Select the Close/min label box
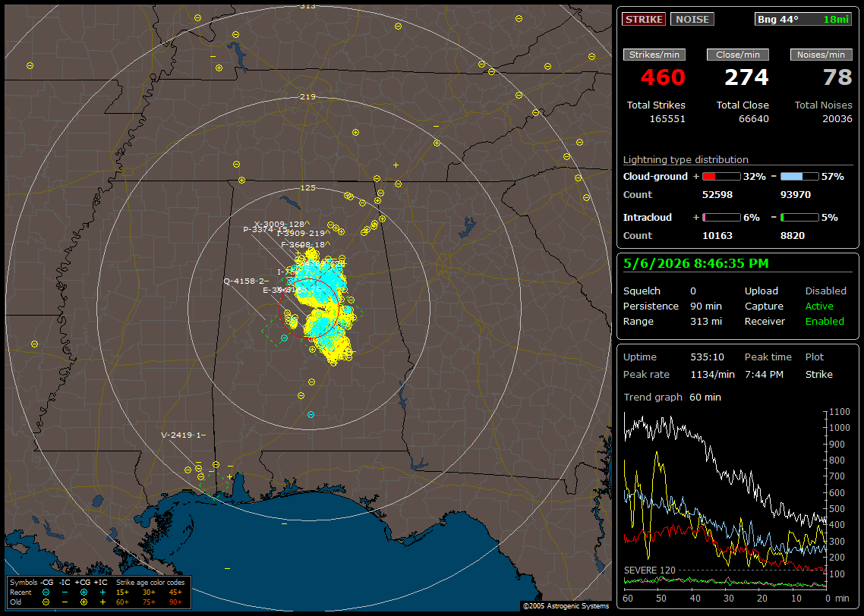864x616 pixels. click(x=738, y=55)
